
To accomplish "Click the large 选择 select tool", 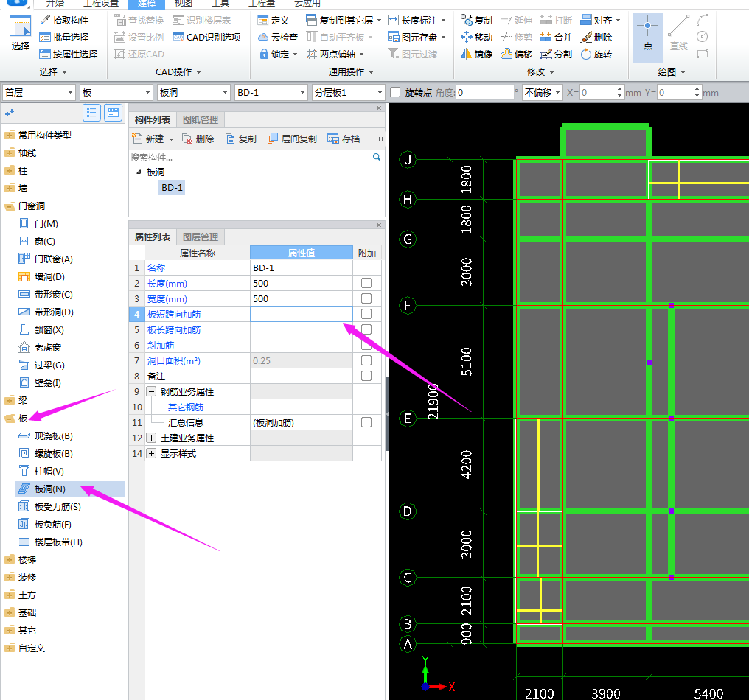I will pyautogui.click(x=20, y=33).
